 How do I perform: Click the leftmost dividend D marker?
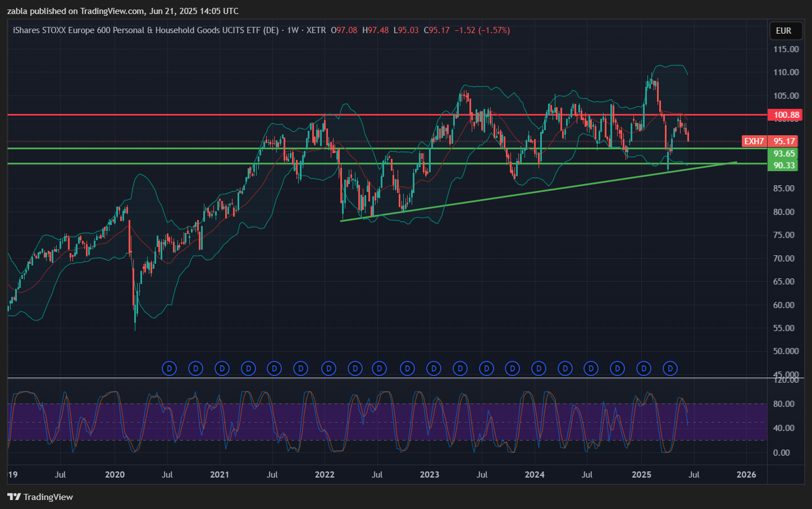point(169,369)
